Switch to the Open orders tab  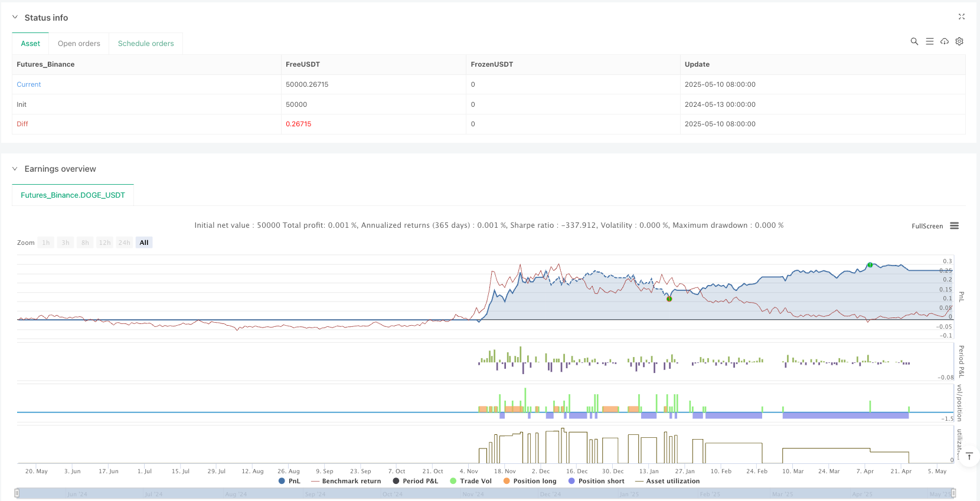[x=79, y=44]
